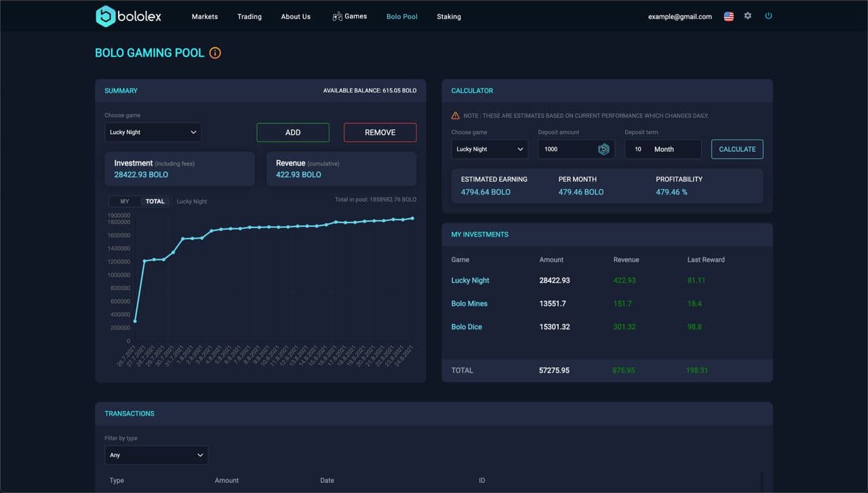Open the info icon beside Bolo Gaming Pool
Image resolution: width=868 pixels, height=493 pixels.
click(x=215, y=53)
